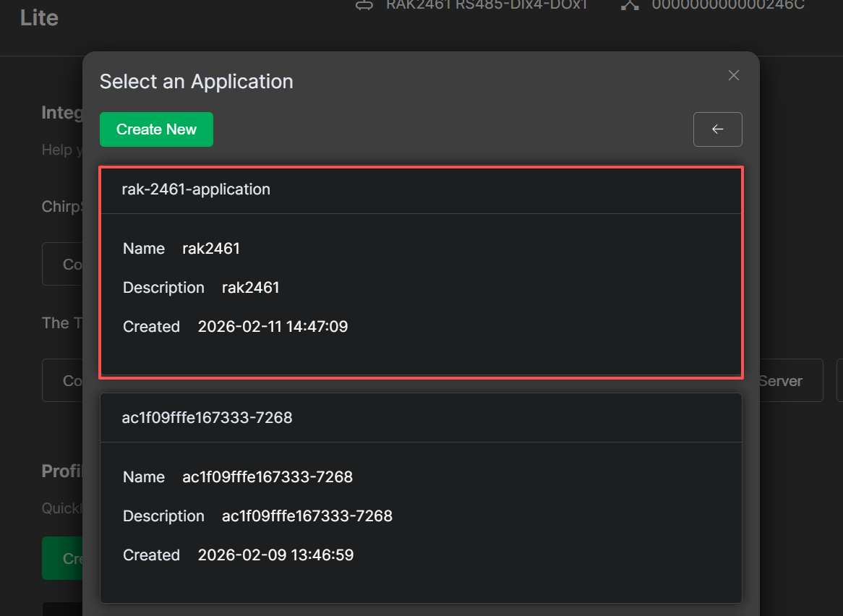This screenshot has height=616, width=843.
Task: Click the Create New button
Action: 156,129
